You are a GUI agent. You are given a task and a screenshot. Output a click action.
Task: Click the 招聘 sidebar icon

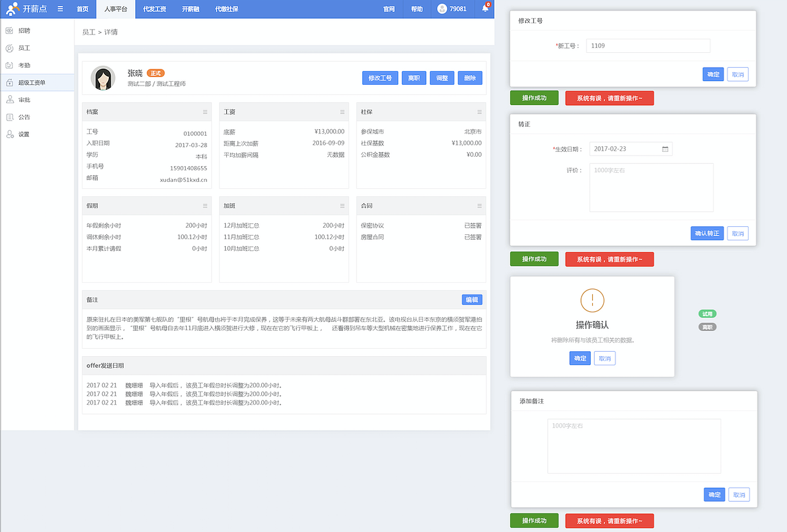coord(9,30)
